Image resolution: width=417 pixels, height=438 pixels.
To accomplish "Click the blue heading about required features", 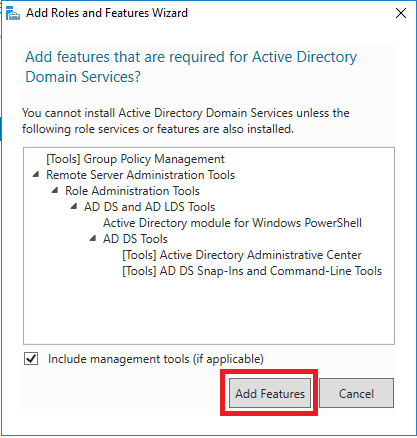I will tap(191, 67).
